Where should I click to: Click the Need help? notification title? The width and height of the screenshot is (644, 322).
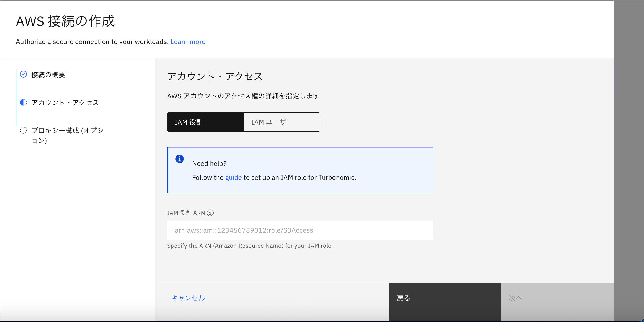(x=209, y=163)
